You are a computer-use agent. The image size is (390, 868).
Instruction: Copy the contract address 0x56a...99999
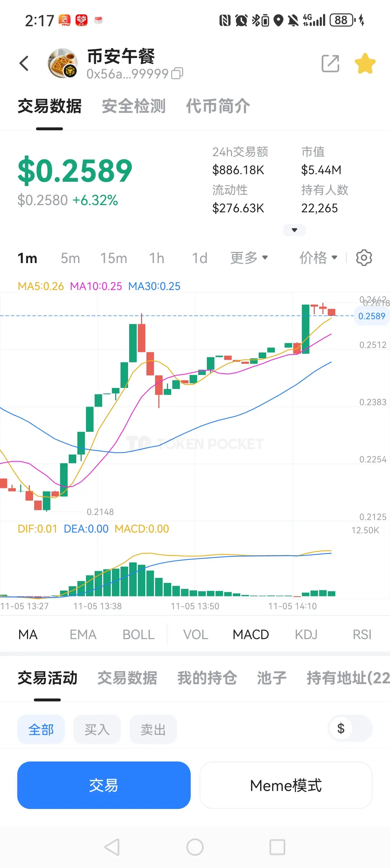pos(177,74)
